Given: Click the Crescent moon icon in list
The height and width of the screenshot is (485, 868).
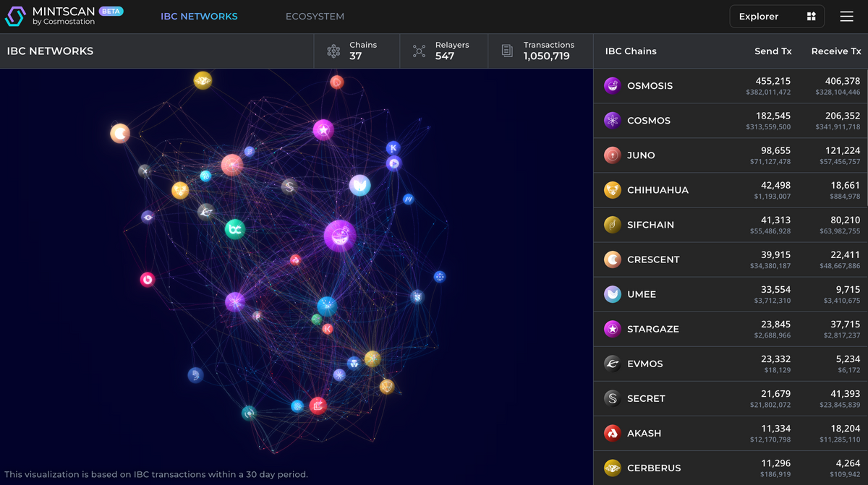Looking at the screenshot, I should point(613,259).
